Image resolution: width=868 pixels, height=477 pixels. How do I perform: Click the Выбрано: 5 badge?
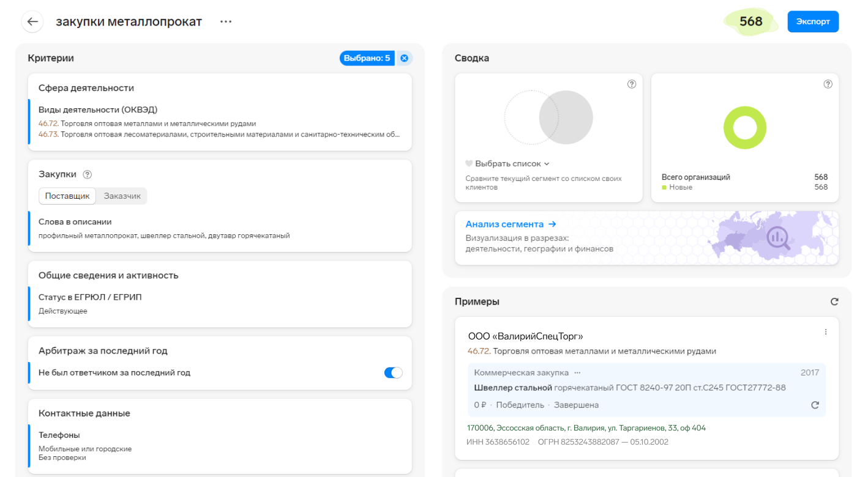pos(367,58)
